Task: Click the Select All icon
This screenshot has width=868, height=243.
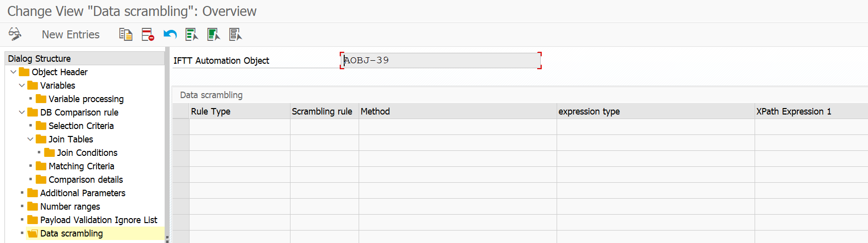Action: [x=192, y=34]
